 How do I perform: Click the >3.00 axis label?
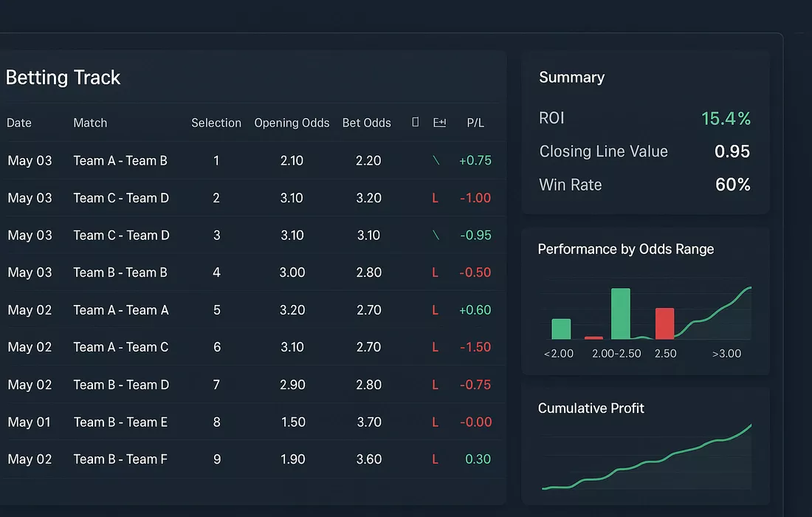tap(726, 353)
